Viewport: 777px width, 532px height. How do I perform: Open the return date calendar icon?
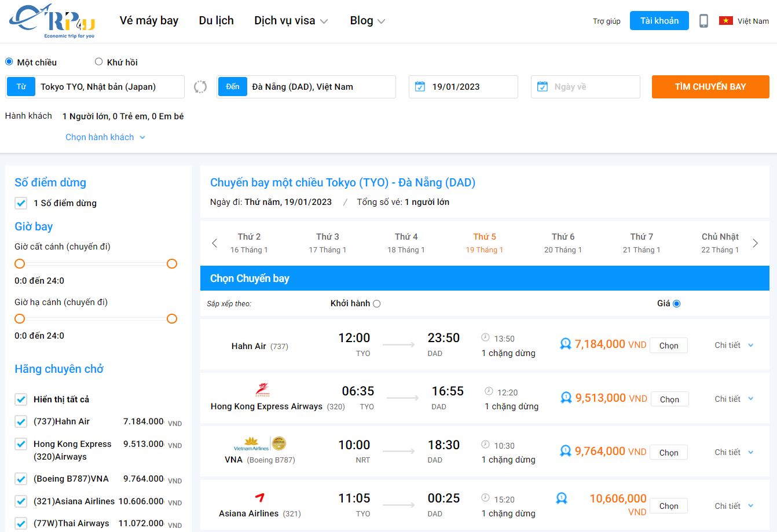point(541,86)
